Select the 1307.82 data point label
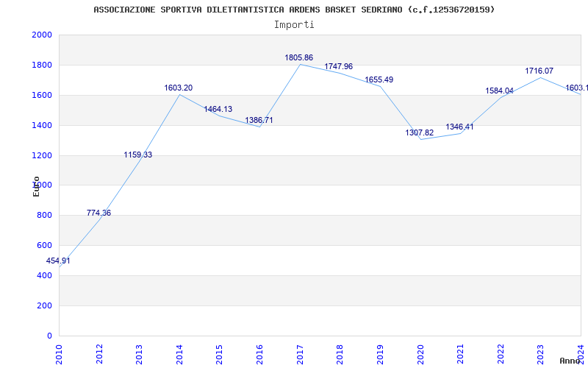Image resolution: width=588 pixels, height=368 pixels. pyautogui.click(x=419, y=132)
